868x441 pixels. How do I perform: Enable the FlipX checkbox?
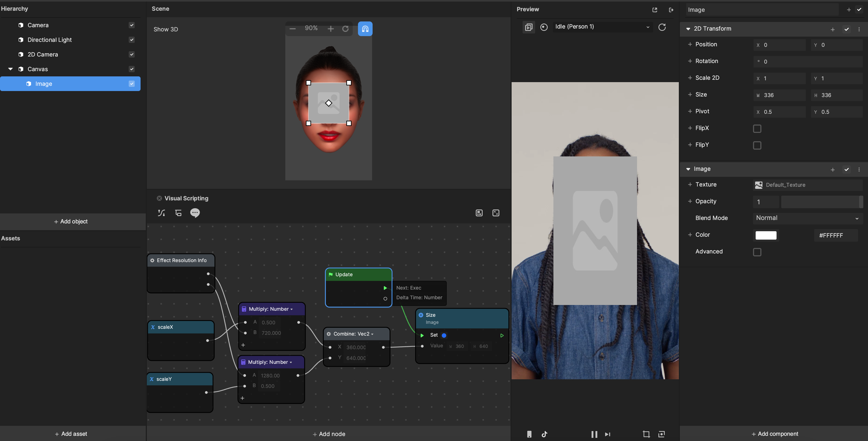pyautogui.click(x=757, y=128)
